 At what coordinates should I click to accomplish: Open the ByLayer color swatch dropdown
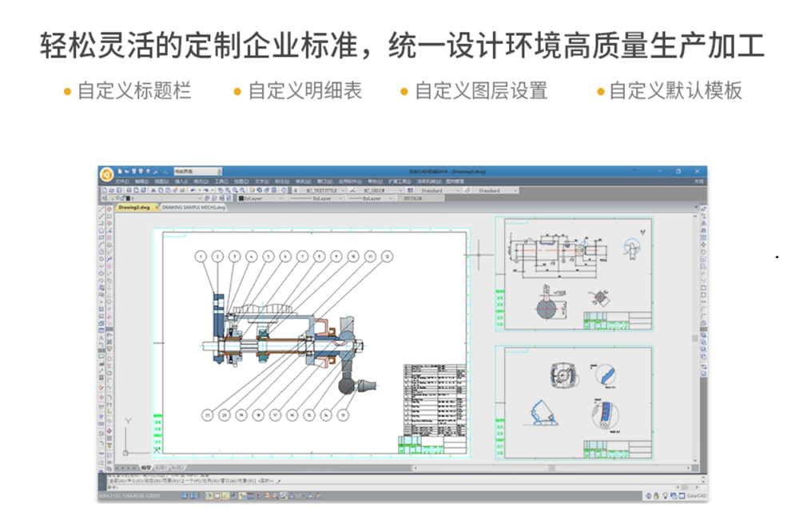260,198
